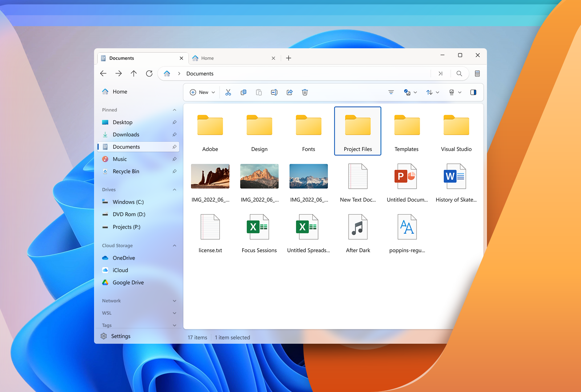Collapse the Cloud Storage section
Viewport: 581px width, 392px height.
pyautogui.click(x=174, y=246)
